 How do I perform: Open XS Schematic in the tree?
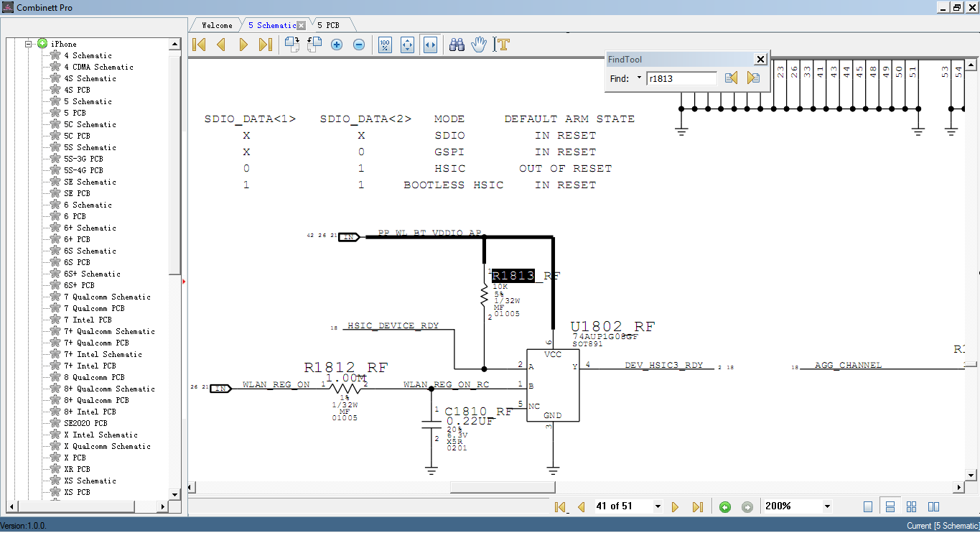pyautogui.click(x=90, y=481)
